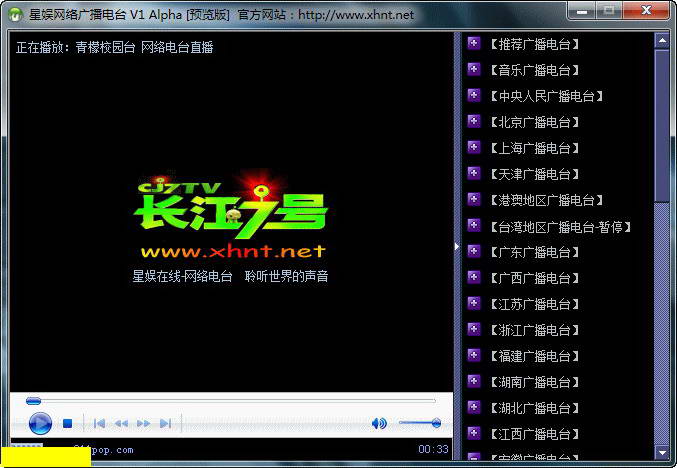The height and width of the screenshot is (468, 677).
Task: Select the 【广东广播电台】 label
Action: (x=534, y=252)
